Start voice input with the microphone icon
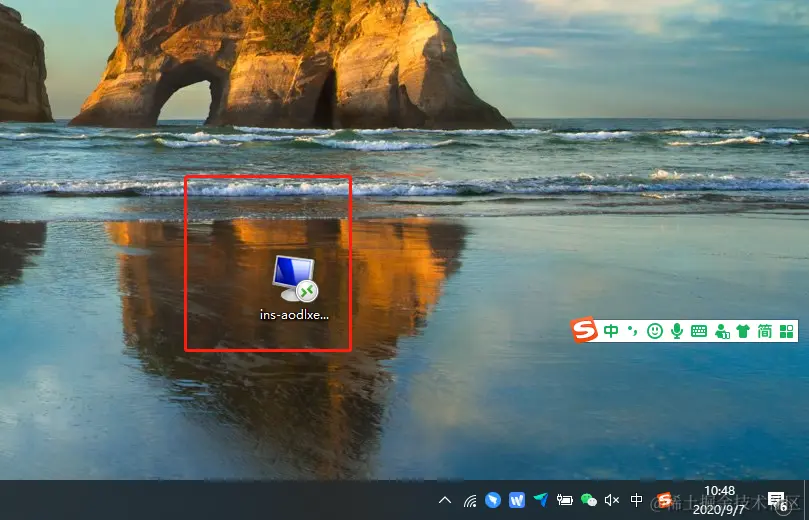Viewport: 809px width, 520px height. coord(677,331)
